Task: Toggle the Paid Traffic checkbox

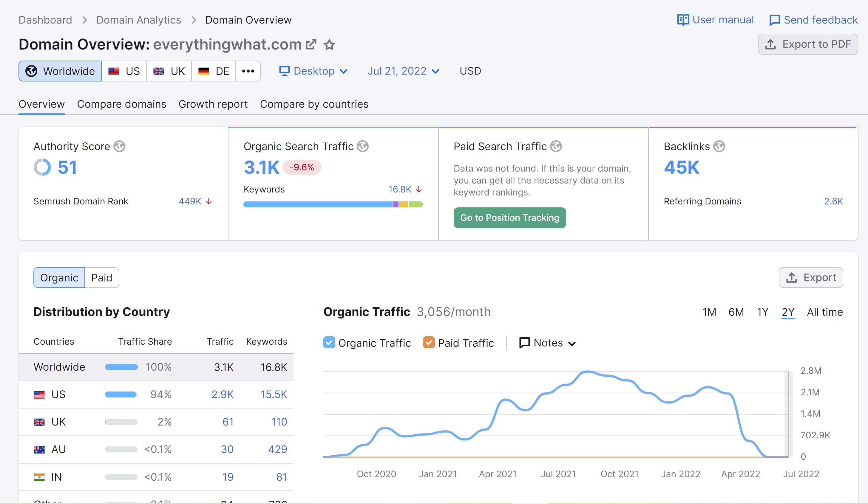Action: click(429, 343)
